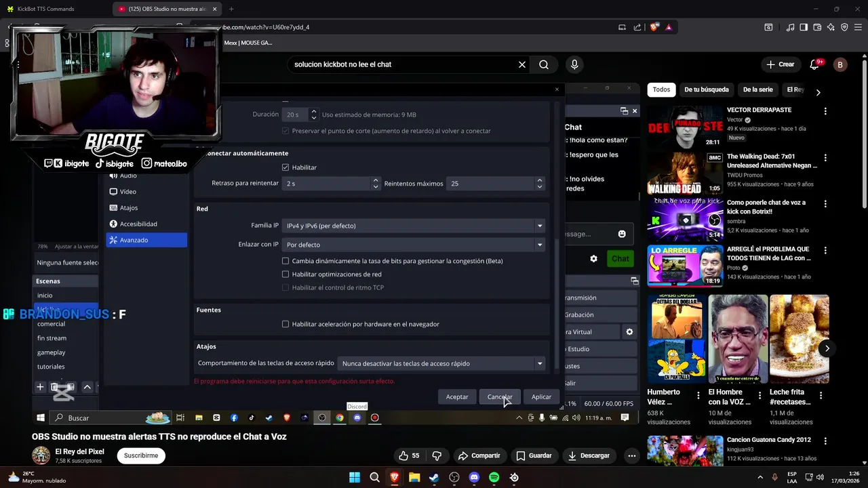Click the Crear button on YouTube
The width and height of the screenshot is (868, 488).
780,64
